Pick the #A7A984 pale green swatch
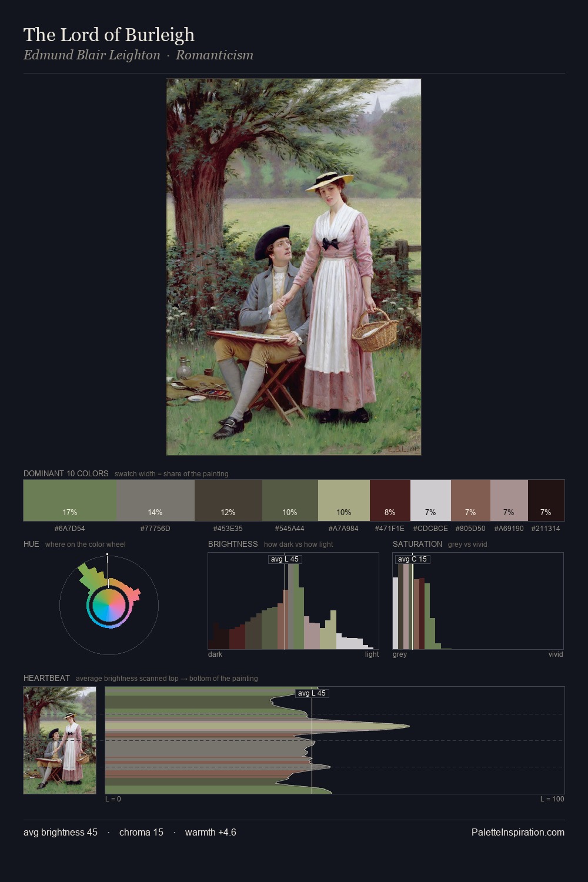The image size is (588, 882). (344, 500)
